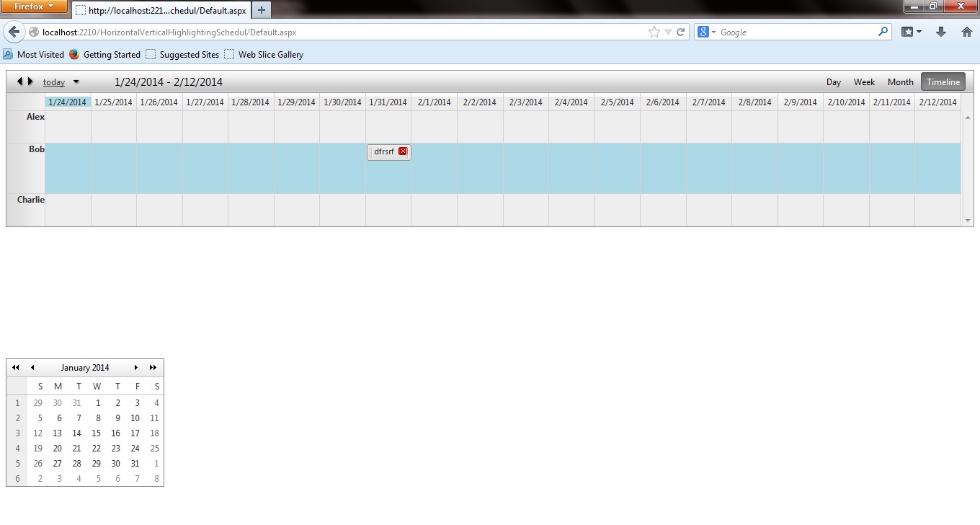Switch to Day view
The width and height of the screenshot is (980, 525).
click(834, 82)
